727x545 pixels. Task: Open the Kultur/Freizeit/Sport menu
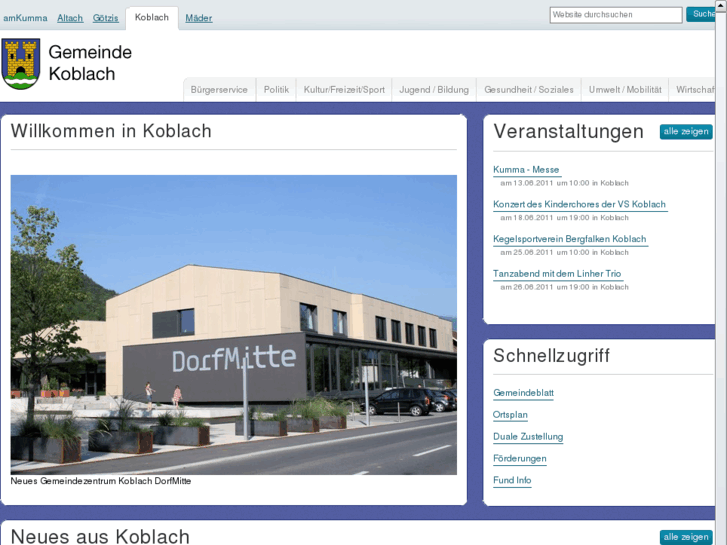344,90
